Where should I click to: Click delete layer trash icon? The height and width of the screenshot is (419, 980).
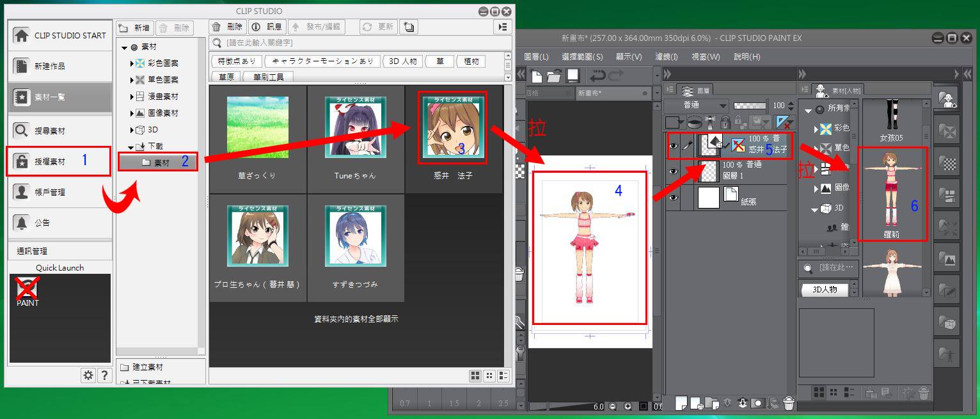[x=789, y=403]
